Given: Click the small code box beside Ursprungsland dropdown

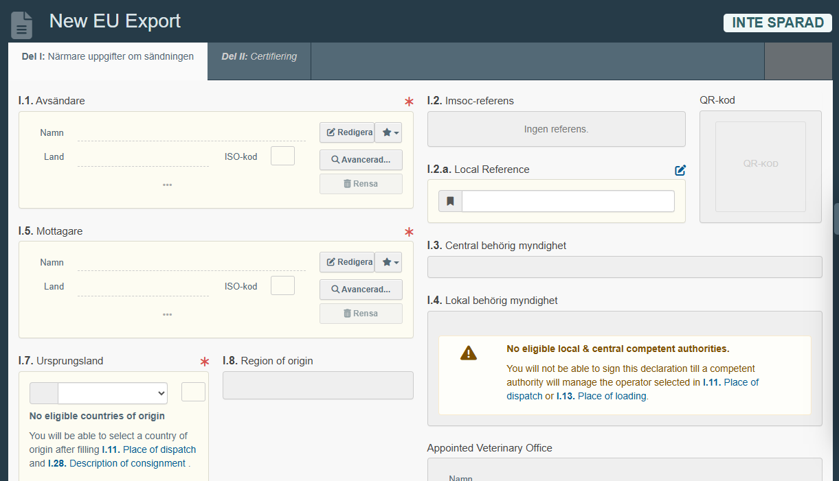Looking at the screenshot, I should coord(193,392).
